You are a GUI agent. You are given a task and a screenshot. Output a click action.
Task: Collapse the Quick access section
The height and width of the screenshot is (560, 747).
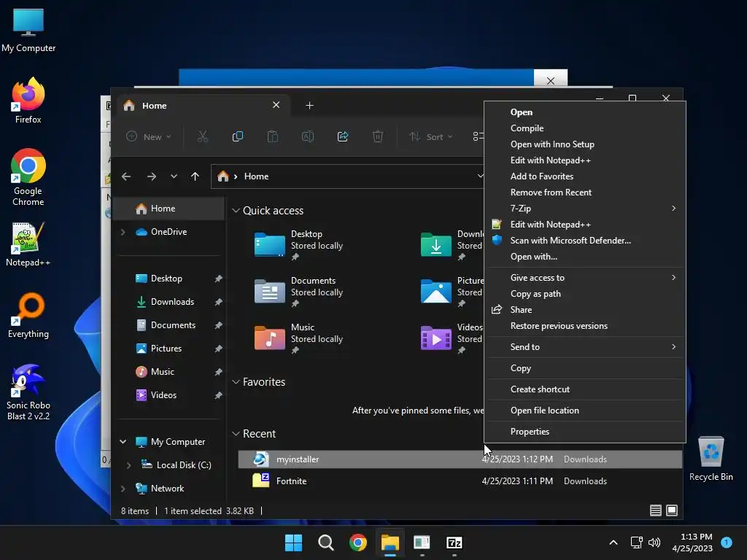click(x=236, y=211)
